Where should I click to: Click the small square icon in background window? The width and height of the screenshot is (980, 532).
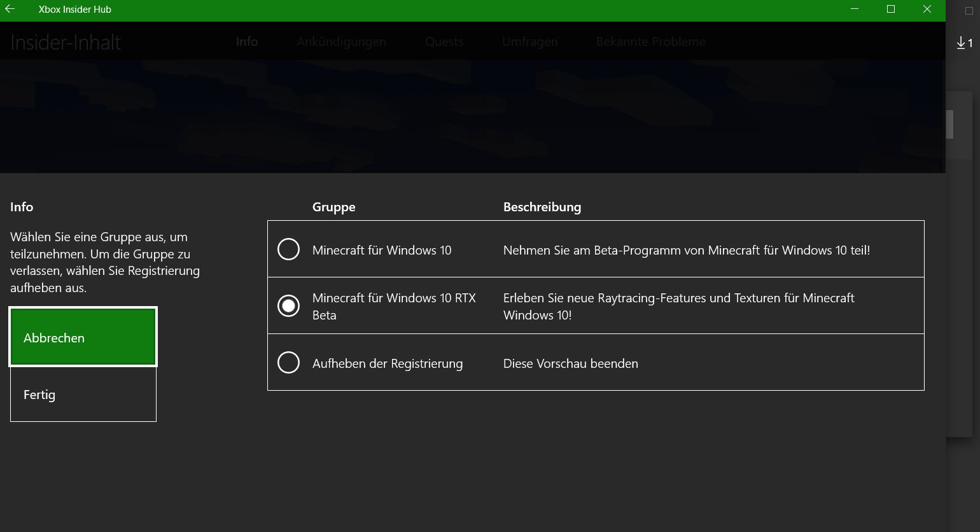click(969, 10)
